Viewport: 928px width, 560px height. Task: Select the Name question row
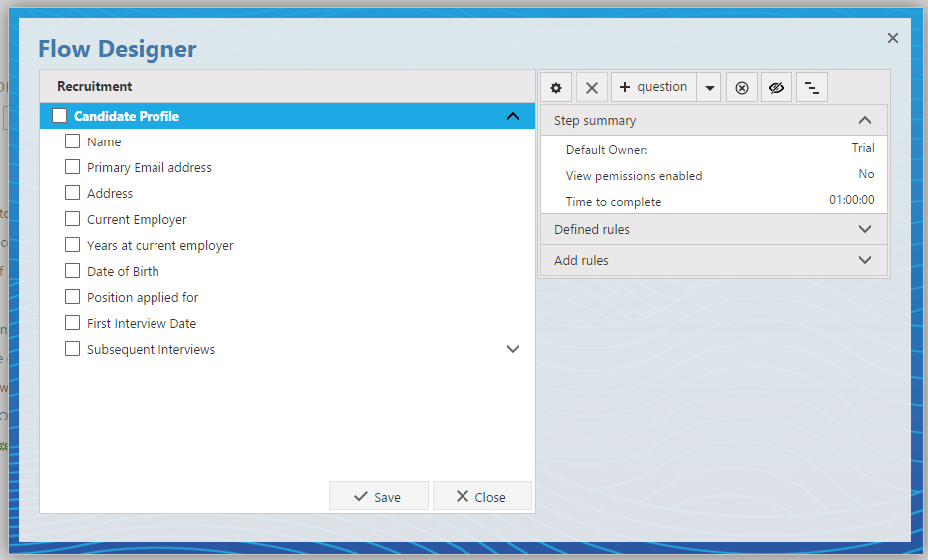coord(288,141)
